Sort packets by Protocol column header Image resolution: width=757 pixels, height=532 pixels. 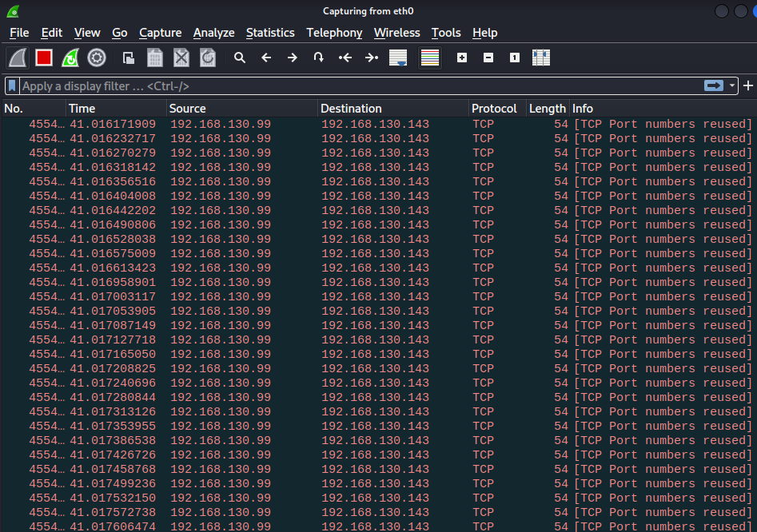(x=494, y=109)
